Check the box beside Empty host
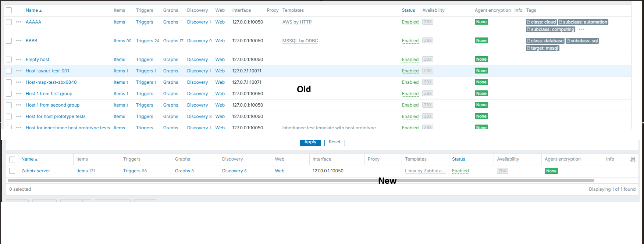The height and width of the screenshot is (244, 644). click(x=9, y=60)
